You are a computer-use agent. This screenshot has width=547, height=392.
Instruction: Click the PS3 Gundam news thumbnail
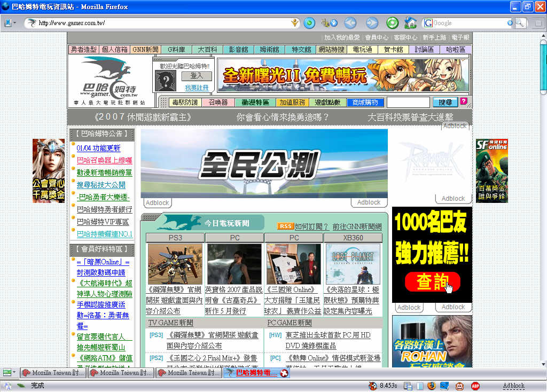point(175,264)
